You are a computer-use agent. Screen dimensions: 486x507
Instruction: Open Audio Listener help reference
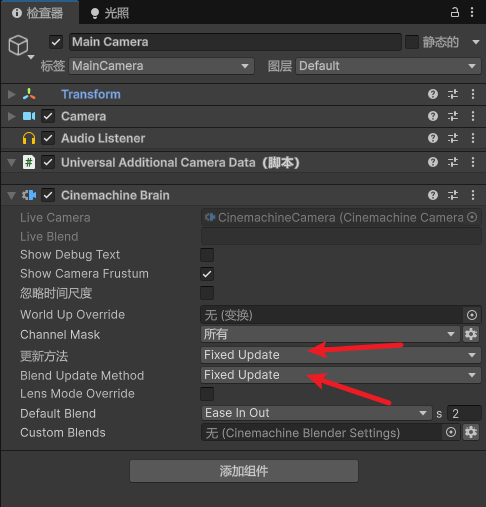pyautogui.click(x=433, y=138)
